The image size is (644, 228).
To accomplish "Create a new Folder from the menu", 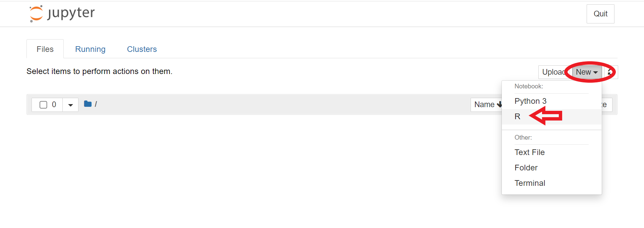I will tap(526, 168).
